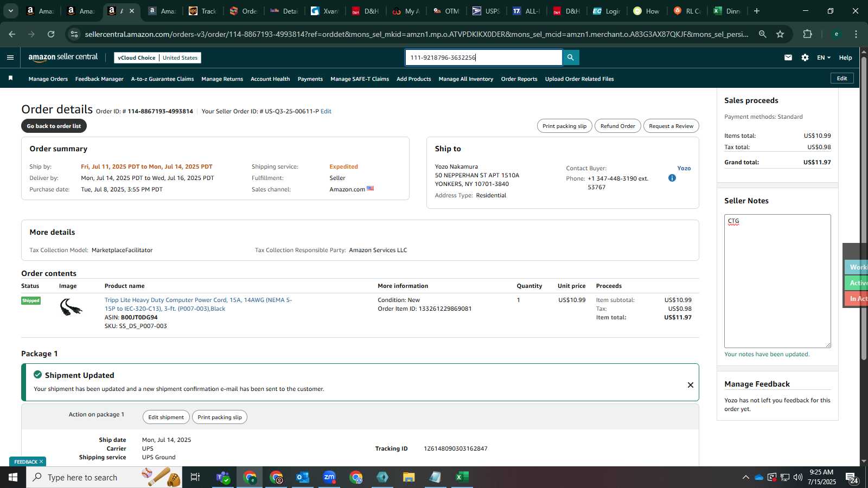Click the Edit button in navigation bar
This screenshot has height=488, width=868.
tap(842, 78)
